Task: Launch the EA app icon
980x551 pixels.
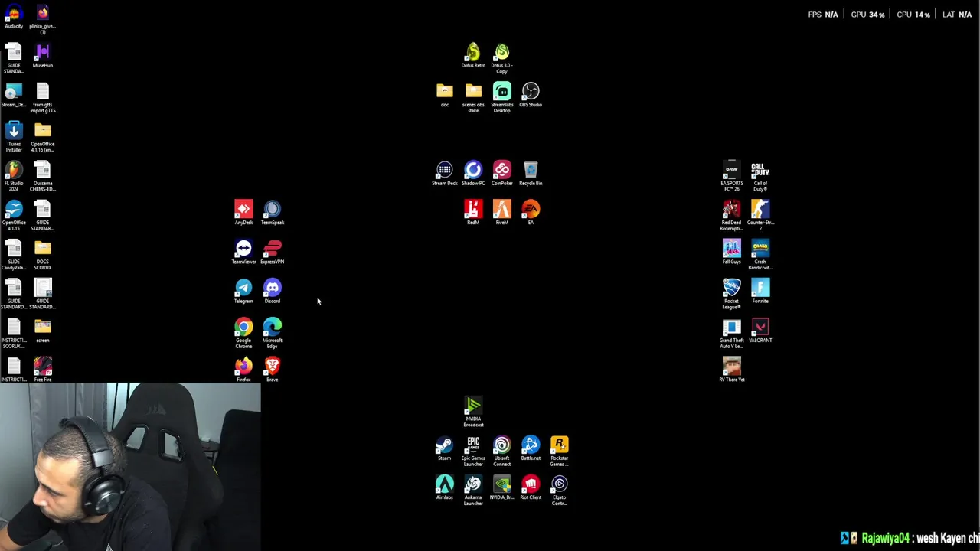Action: coord(531,213)
